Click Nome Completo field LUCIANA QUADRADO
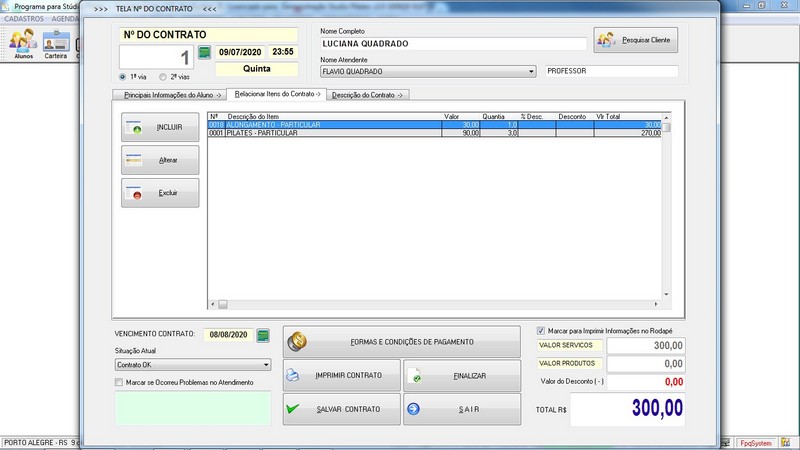This screenshot has width=800, height=450. pyautogui.click(x=453, y=44)
